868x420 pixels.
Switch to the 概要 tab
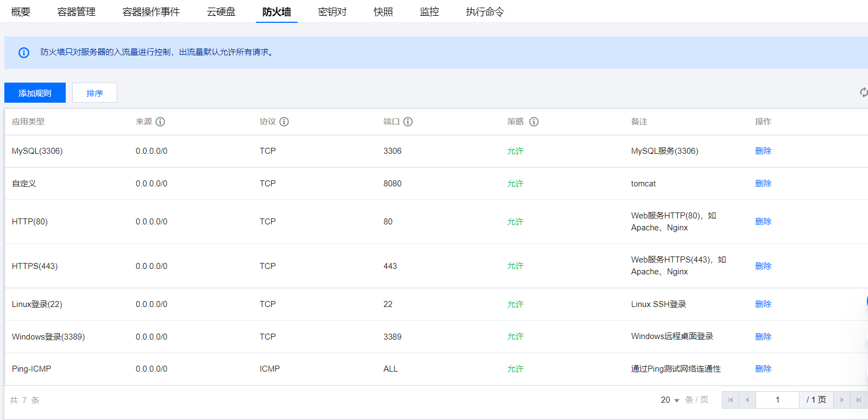[21, 11]
